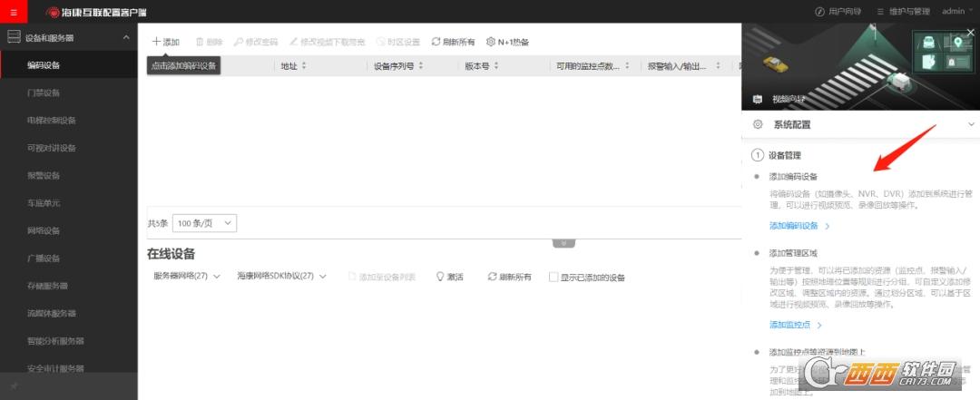This screenshot has width=980, height=400.
Task: Click the 设备管理 step heading
Action: 784,155
